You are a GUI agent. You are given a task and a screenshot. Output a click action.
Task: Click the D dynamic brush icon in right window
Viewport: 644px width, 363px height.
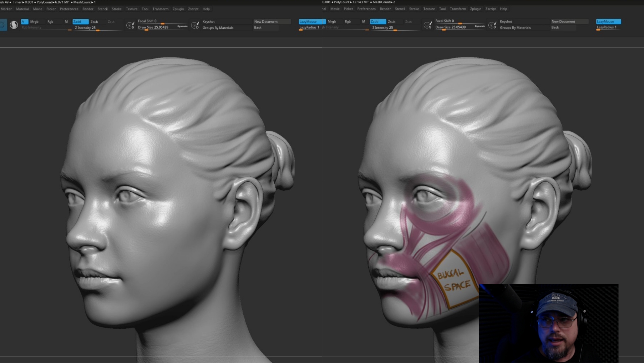click(x=492, y=25)
